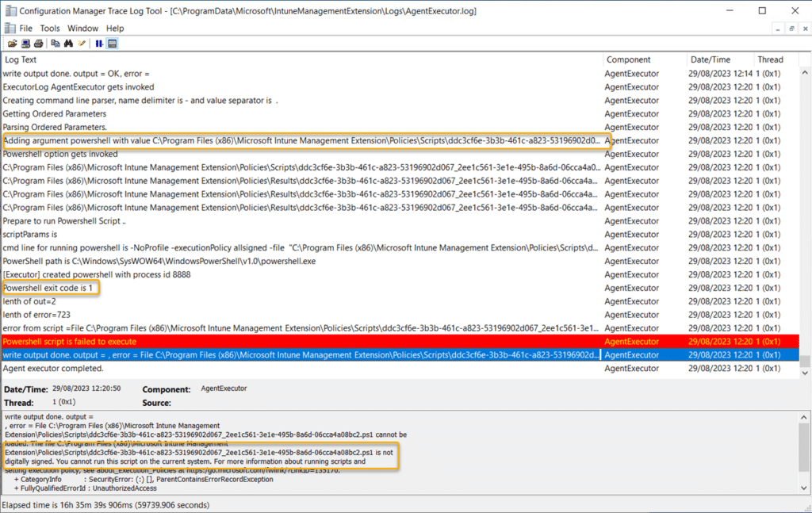Toggle the Pause logging icon
The width and height of the screenshot is (812, 513).
[99, 44]
